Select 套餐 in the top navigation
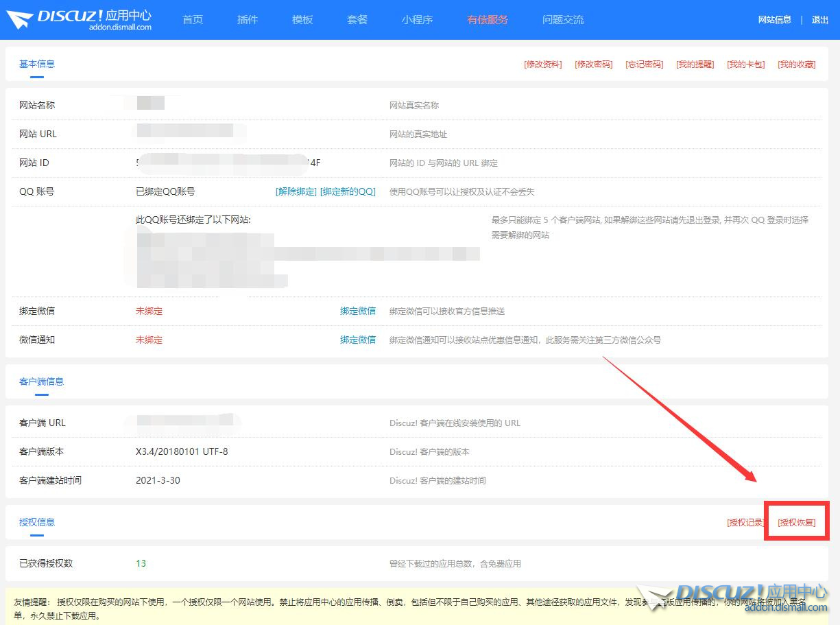Viewport: 840px width, 625px height. click(x=357, y=20)
